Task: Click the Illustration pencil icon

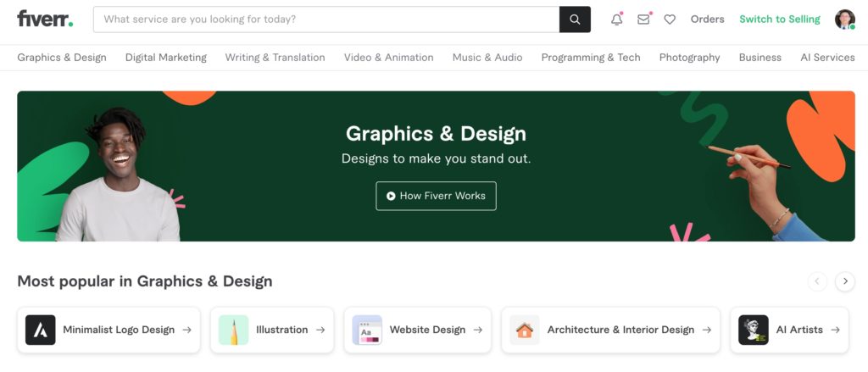Action: 234,330
